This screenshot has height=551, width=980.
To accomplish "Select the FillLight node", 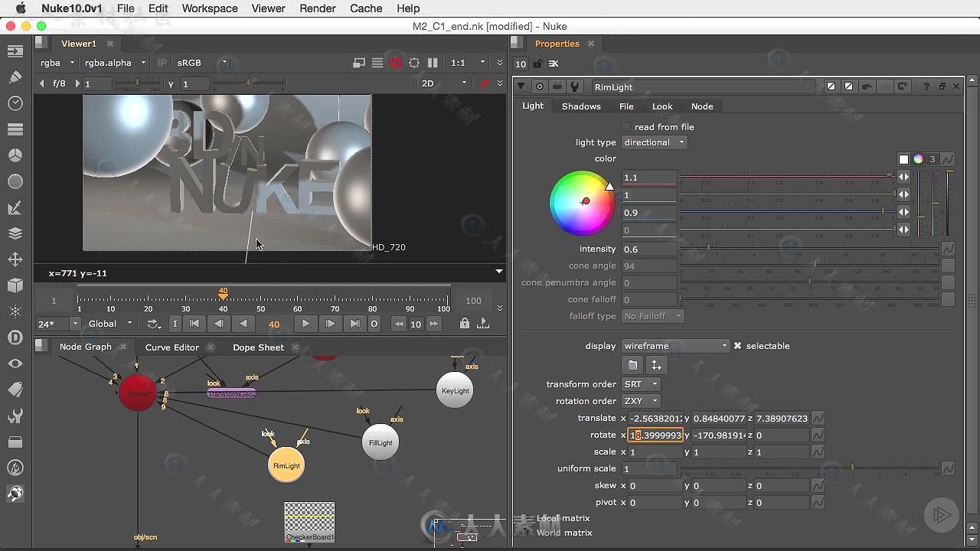I will (x=381, y=442).
